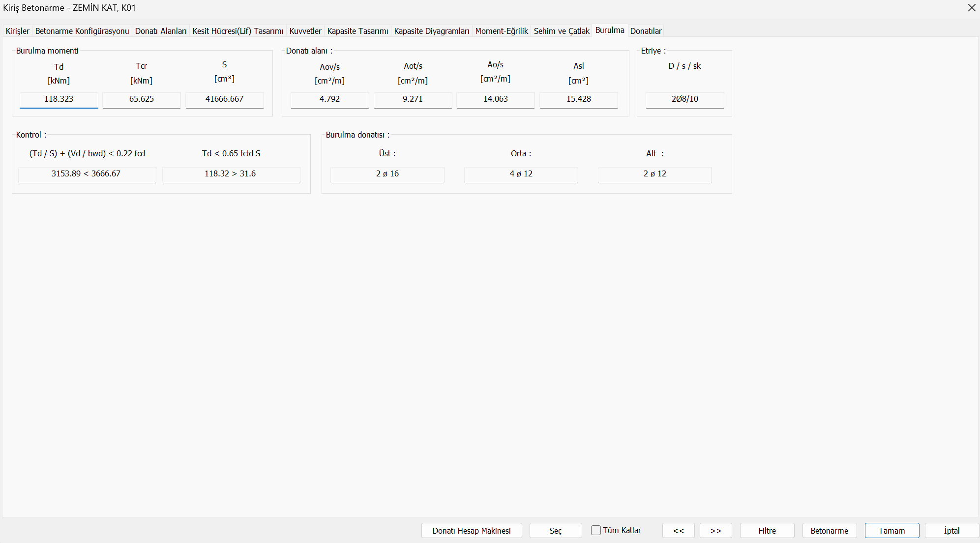Viewport: 980px width, 543px height.
Task: Click the Donatı Hesap Makinesi button
Action: pos(471,531)
